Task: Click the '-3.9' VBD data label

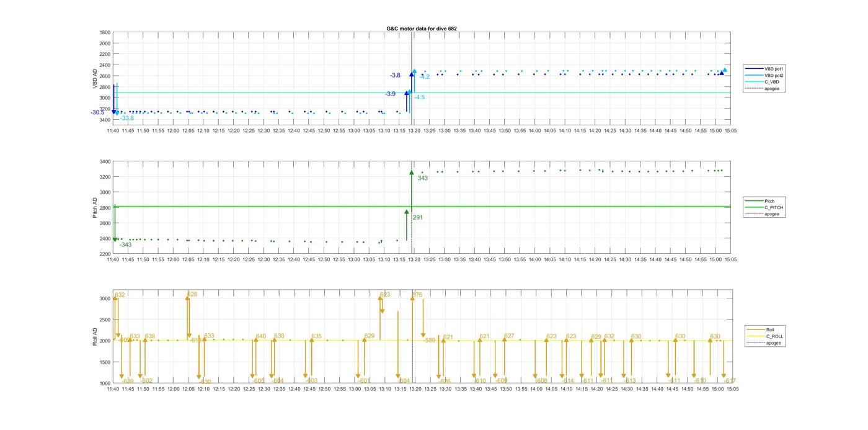Action: tap(390, 94)
